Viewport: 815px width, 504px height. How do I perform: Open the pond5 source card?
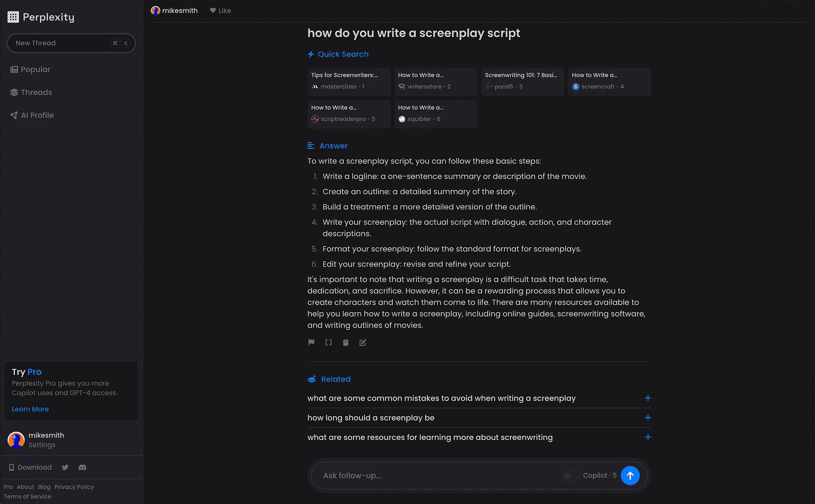pyautogui.click(x=523, y=82)
